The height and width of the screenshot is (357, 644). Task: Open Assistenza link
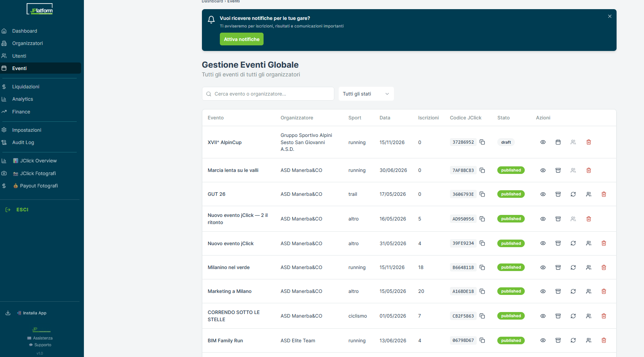pyautogui.click(x=40, y=338)
